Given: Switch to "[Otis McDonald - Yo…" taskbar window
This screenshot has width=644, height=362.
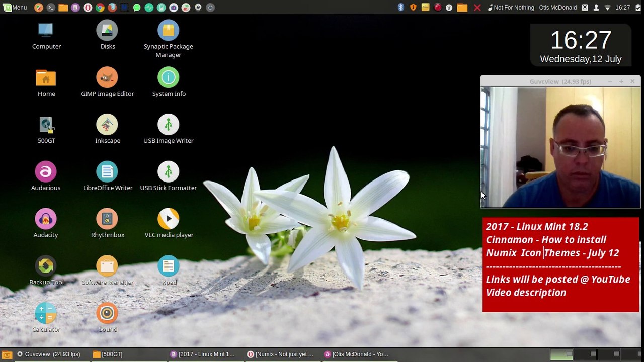Looking at the screenshot, I should 357,354.
